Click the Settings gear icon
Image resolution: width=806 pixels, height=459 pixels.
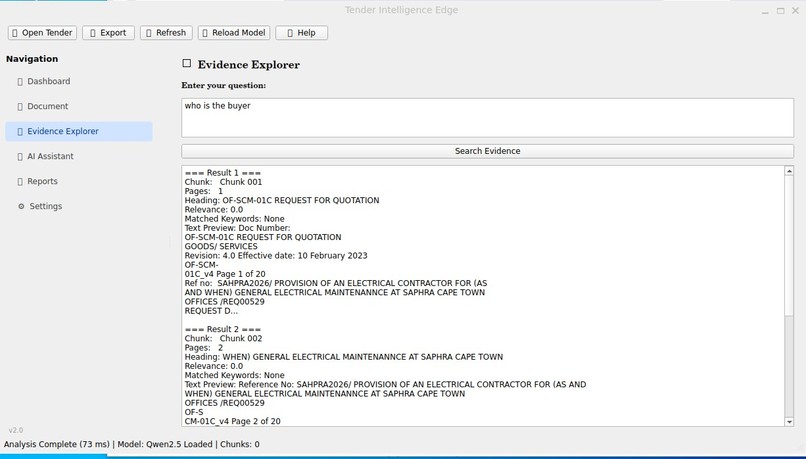21,206
